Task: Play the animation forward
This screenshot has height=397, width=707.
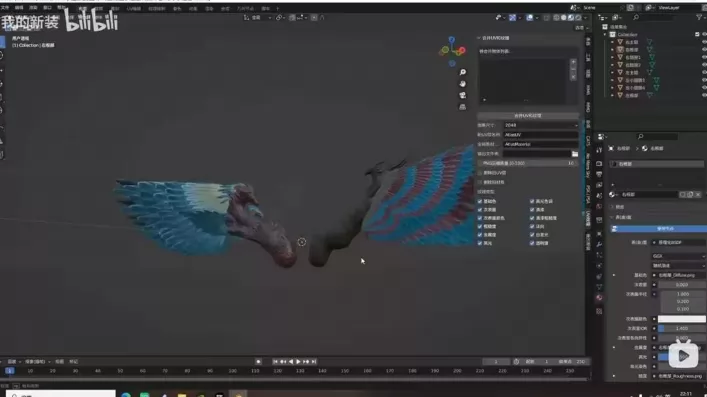Action: pos(298,361)
